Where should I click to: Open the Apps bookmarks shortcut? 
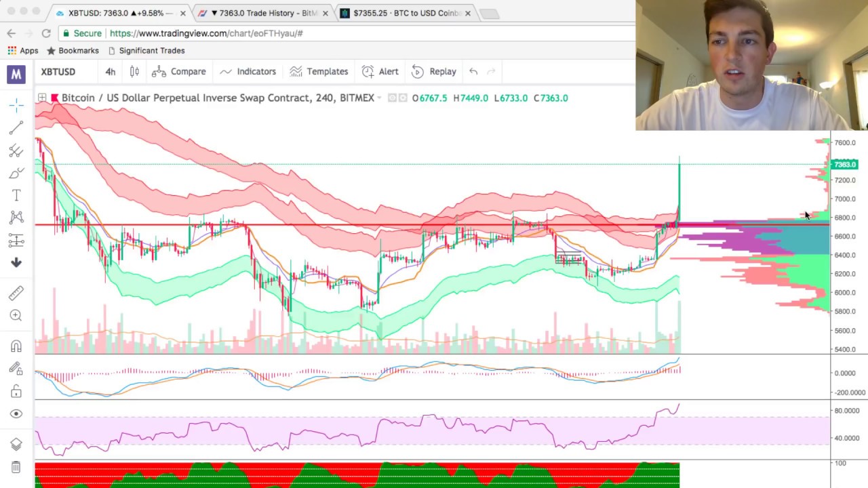[x=23, y=51]
